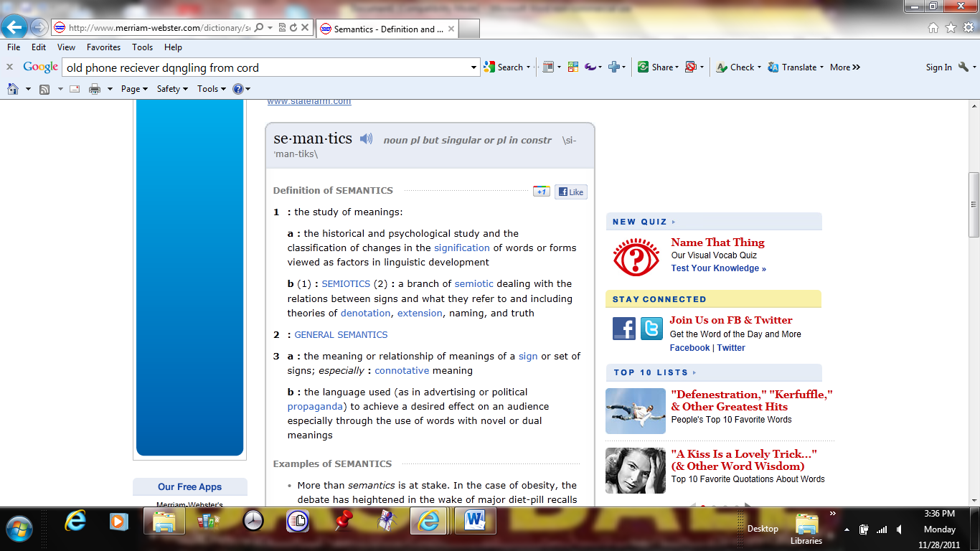The height and width of the screenshot is (551, 980).
Task: Follow the 'signification' hyperlink
Action: coord(461,248)
